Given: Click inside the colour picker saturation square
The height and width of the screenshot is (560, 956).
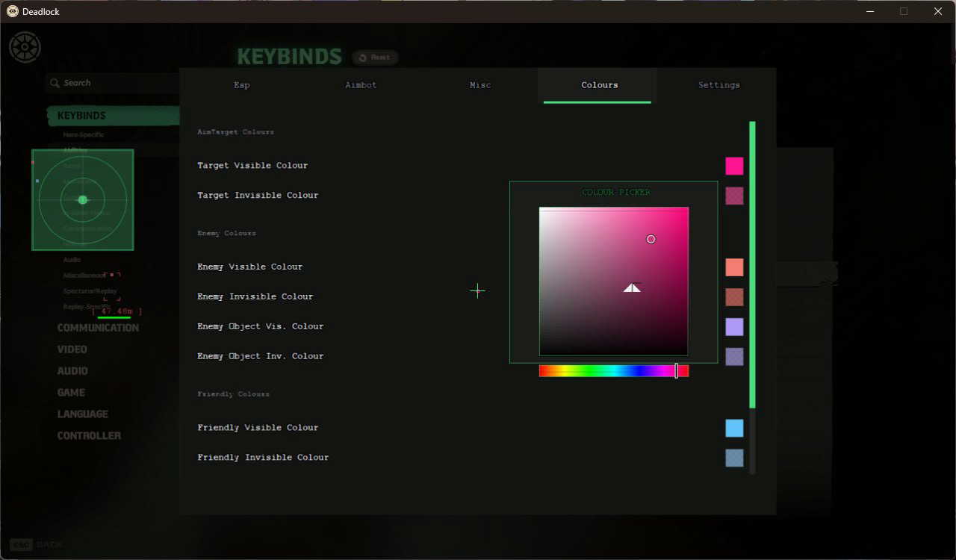Looking at the screenshot, I should (614, 281).
